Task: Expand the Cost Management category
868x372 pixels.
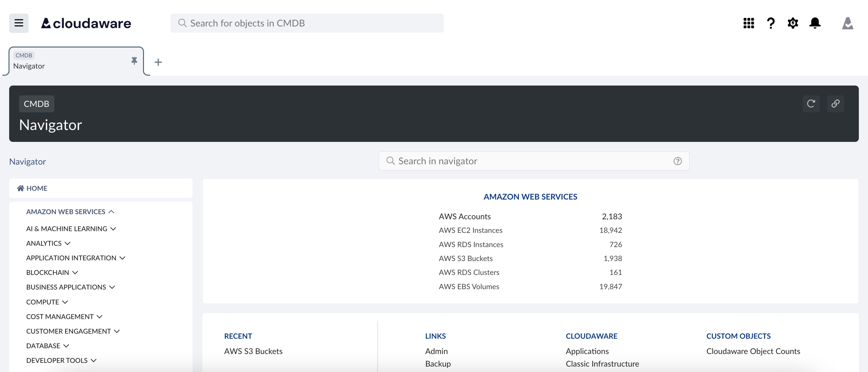Action: click(x=64, y=317)
